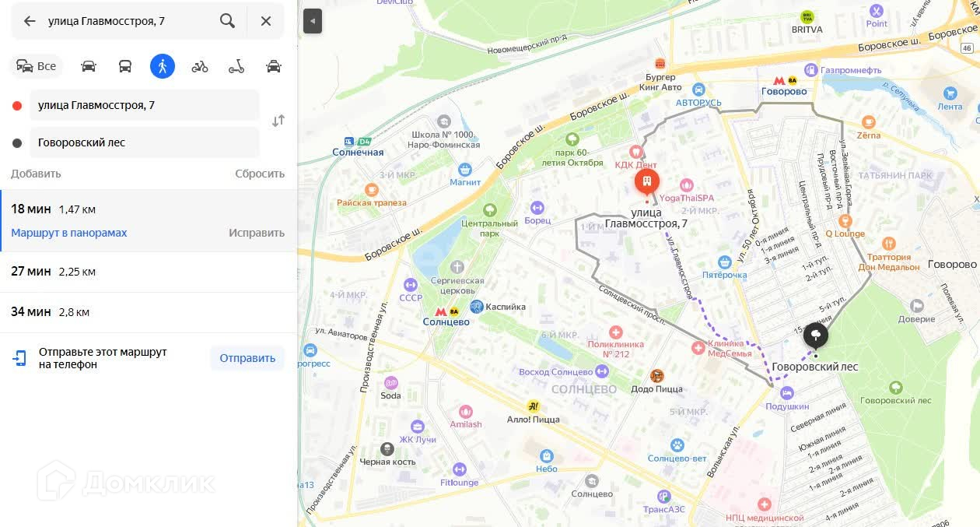980x527 pixels.
Task: Open the Небо shop marker
Action: tap(547, 456)
